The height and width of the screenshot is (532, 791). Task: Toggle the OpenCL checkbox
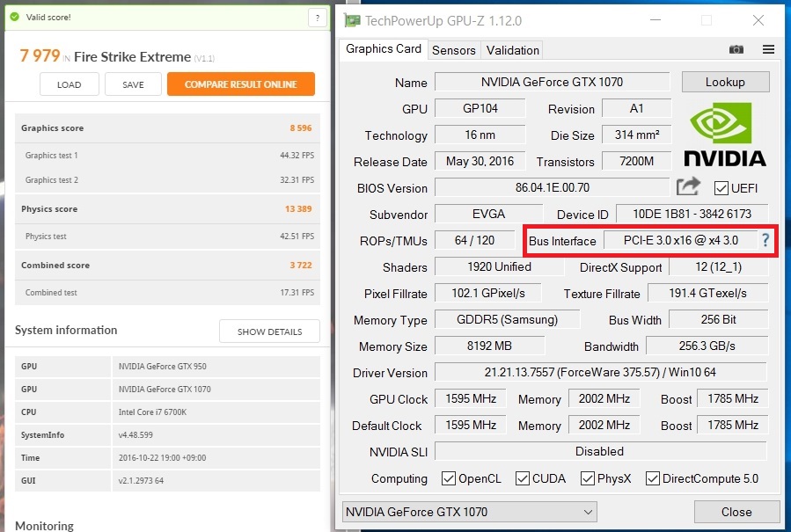[x=448, y=478]
